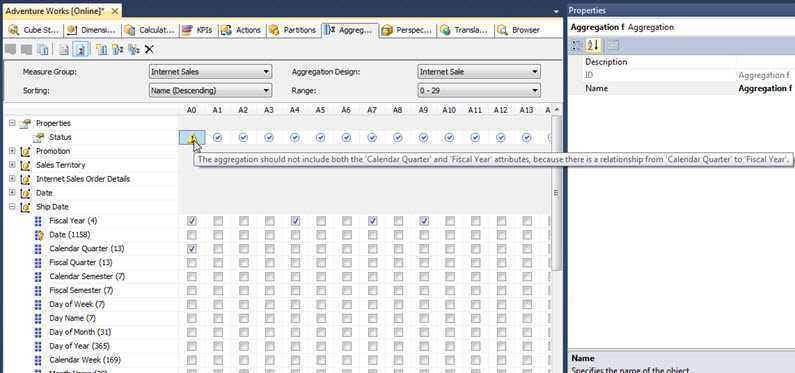The width and height of the screenshot is (795, 373).
Task: Switch to the Perspectives tab
Action: point(408,30)
